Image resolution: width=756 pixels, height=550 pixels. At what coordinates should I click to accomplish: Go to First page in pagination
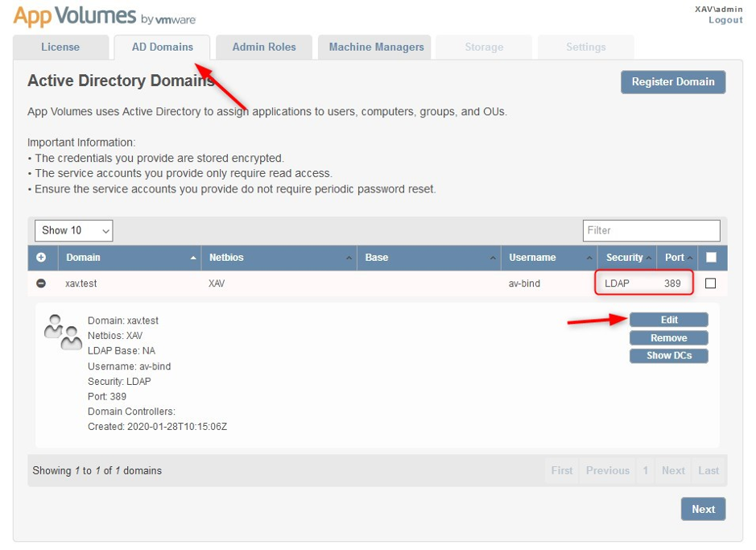[x=562, y=470]
